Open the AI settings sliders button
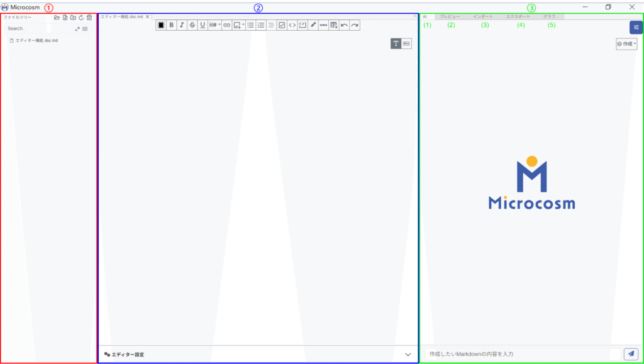 click(x=635, y=27)
